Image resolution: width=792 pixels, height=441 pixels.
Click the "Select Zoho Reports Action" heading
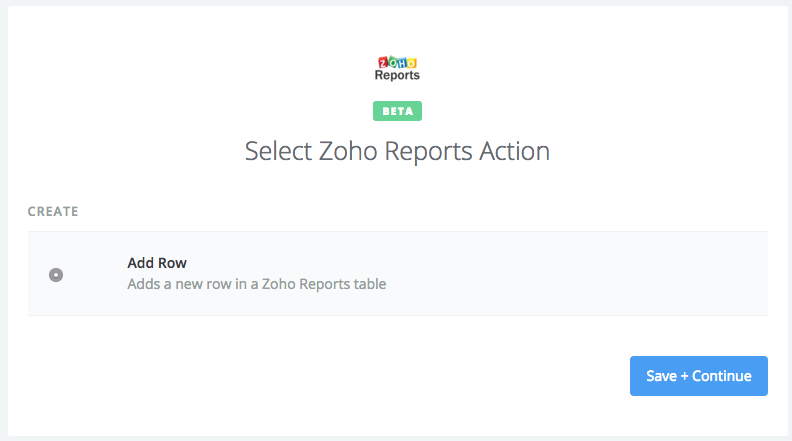click(397, 152)
